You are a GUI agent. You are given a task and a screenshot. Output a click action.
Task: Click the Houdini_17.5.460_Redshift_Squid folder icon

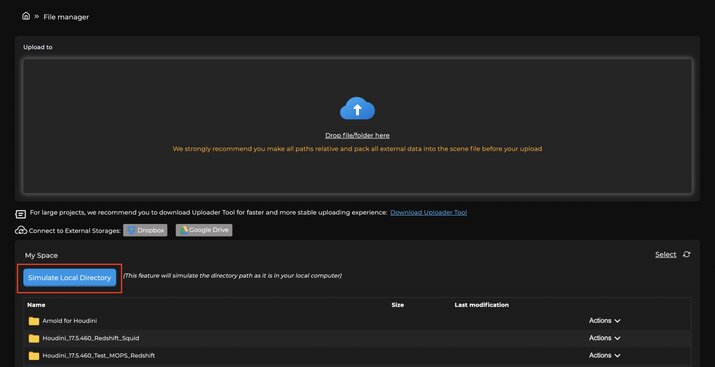(x=34, y=338)
